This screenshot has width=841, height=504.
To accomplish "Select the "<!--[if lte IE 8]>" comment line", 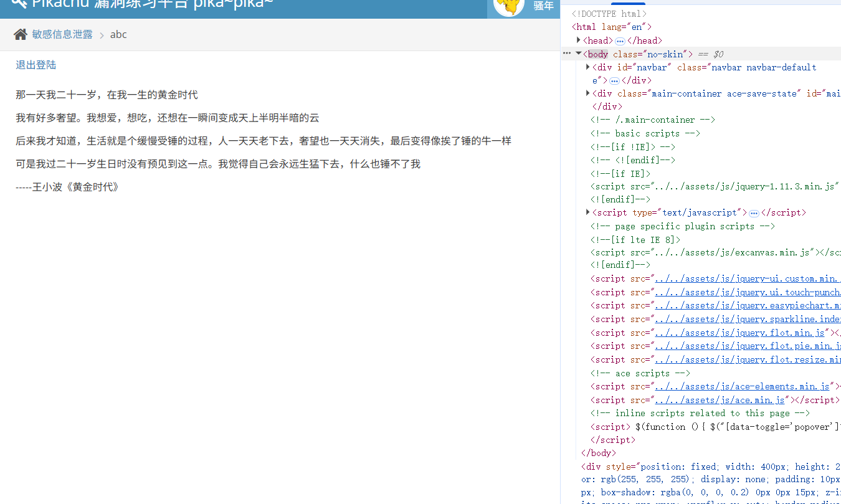I will [635, 240].
